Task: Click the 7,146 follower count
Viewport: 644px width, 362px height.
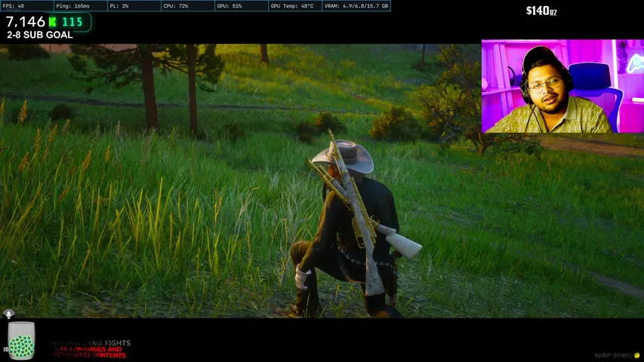Action: [26, 22]
